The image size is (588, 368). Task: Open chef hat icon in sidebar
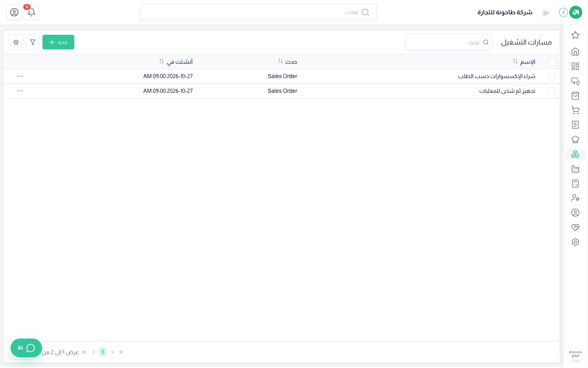click(x=575, y=139)
